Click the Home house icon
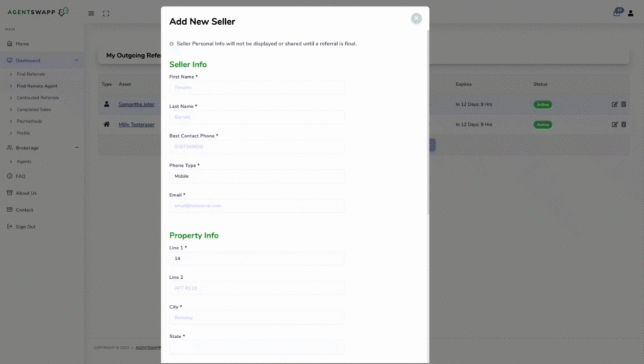The height and width of the screenshot is (364, 644). [x=9, y=43]
